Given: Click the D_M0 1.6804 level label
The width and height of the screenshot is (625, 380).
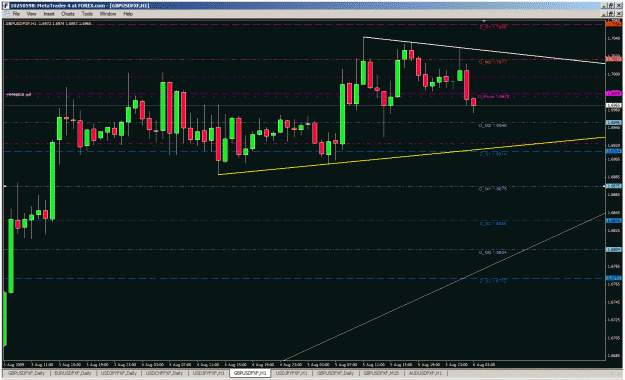Looking at the screenshot, I should click(493, 252).
